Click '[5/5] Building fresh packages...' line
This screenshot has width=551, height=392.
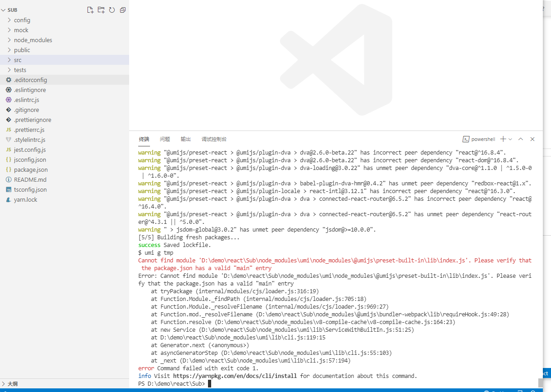(x=189, y=237)
